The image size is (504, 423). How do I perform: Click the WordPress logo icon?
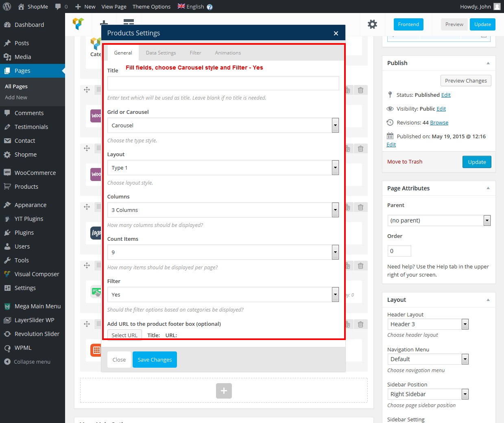click(7, 7)
